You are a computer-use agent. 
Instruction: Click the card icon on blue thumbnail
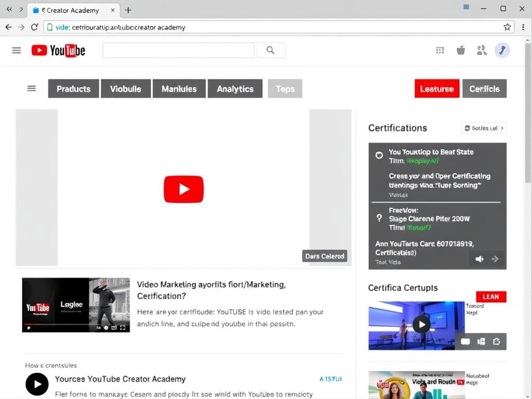(x=465, y=341)
